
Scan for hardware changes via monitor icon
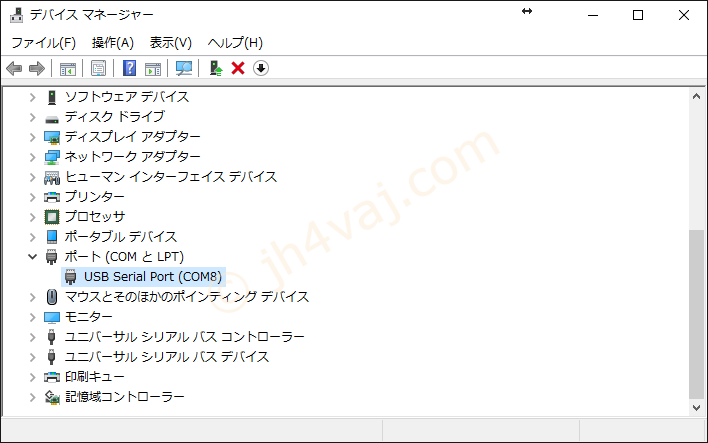point(184,69)
